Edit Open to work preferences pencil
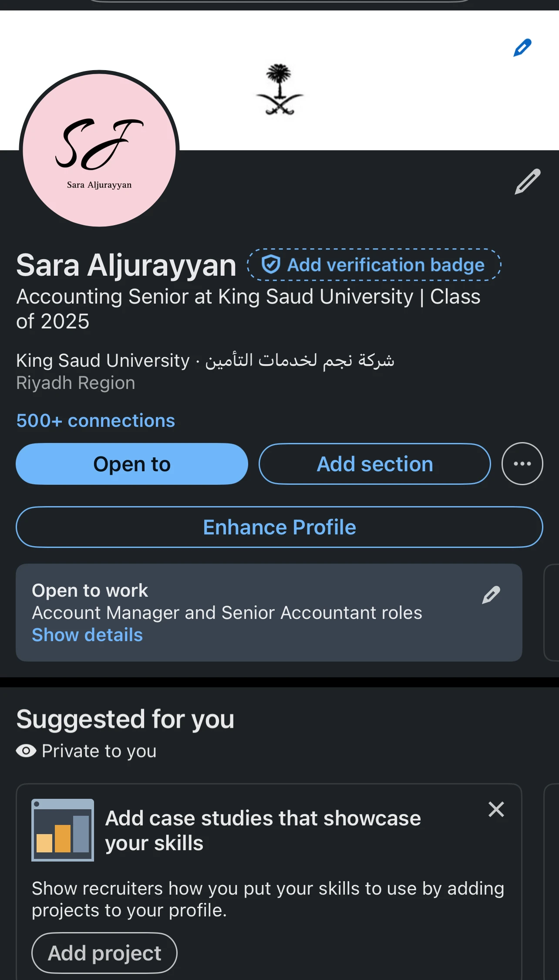This screenshot has width=559, height=980. click(491, 595)
